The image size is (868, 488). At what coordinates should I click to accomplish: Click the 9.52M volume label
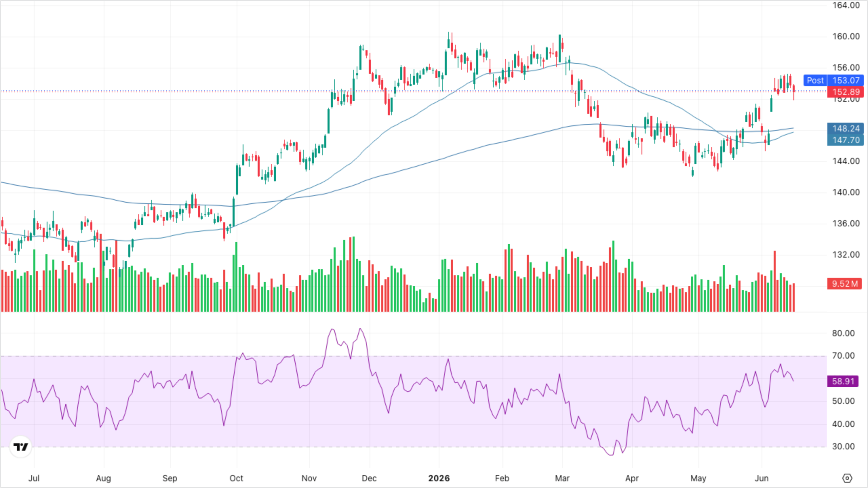click(844, 284)
